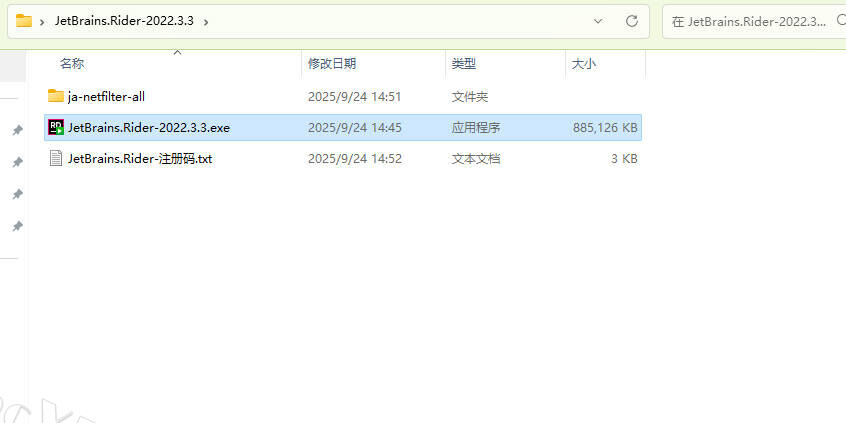The image size is (846, 423).
Task: Click the text document icon for 注册码.txt
Action: (56, 158)
